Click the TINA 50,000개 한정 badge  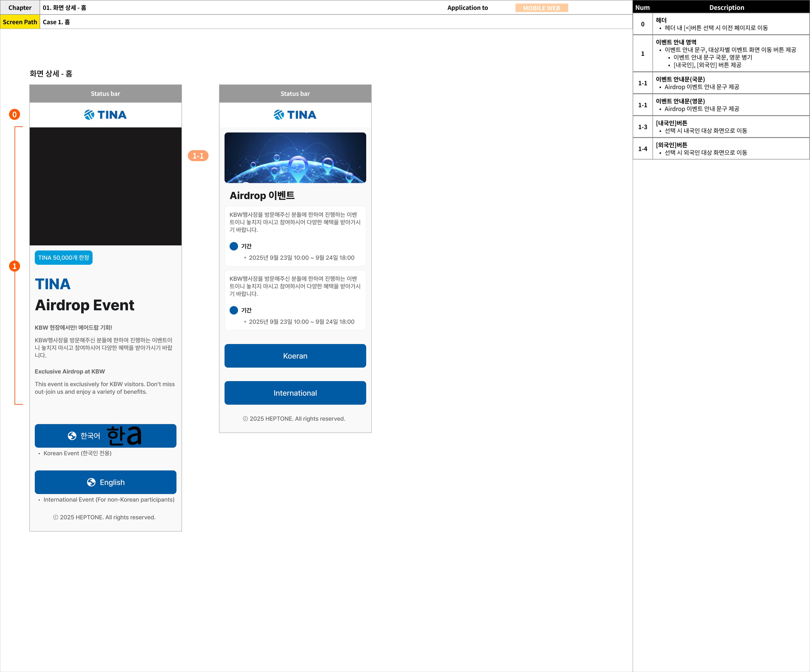(64, 258)
